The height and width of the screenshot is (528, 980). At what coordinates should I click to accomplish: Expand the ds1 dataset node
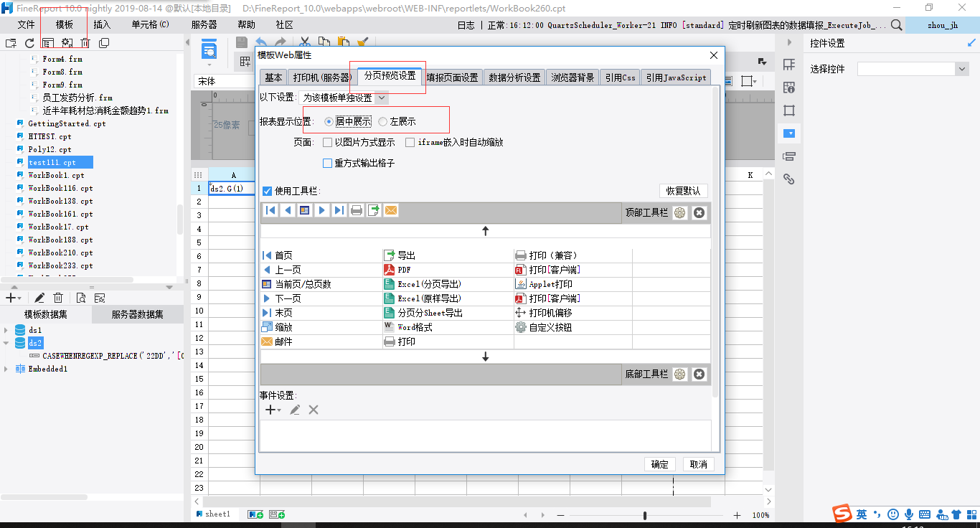click(6, 330)
